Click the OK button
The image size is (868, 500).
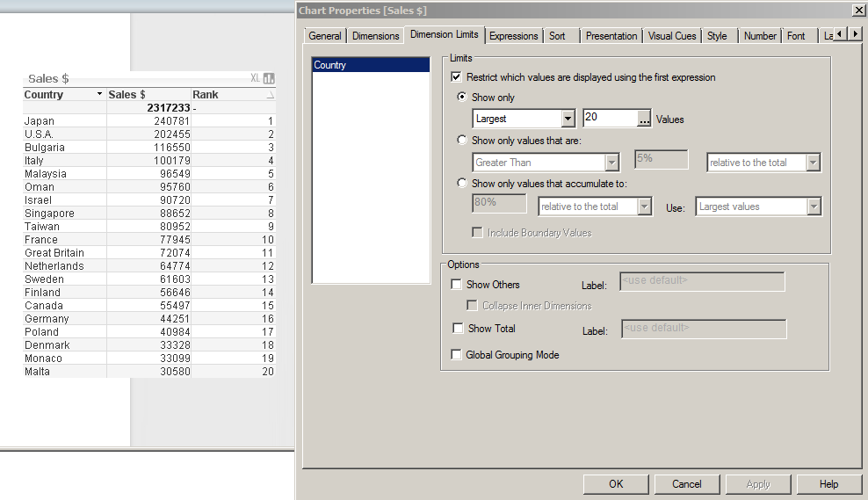tap(616, 484)
